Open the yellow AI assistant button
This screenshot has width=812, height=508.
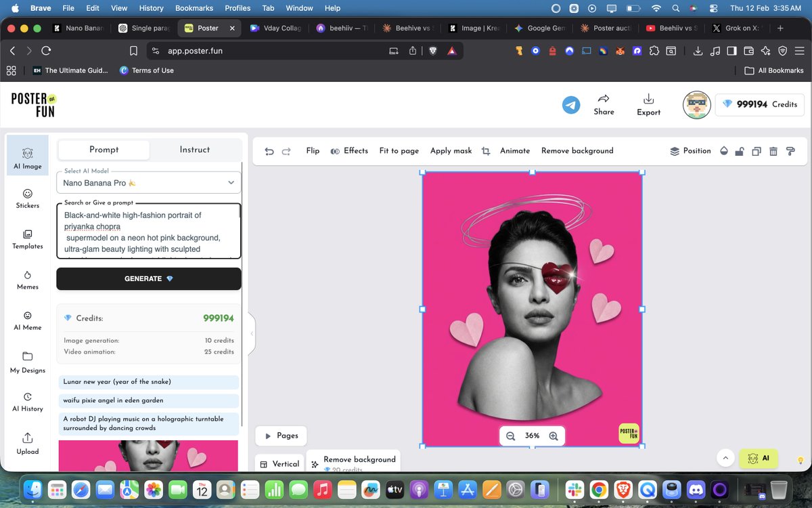759,459
